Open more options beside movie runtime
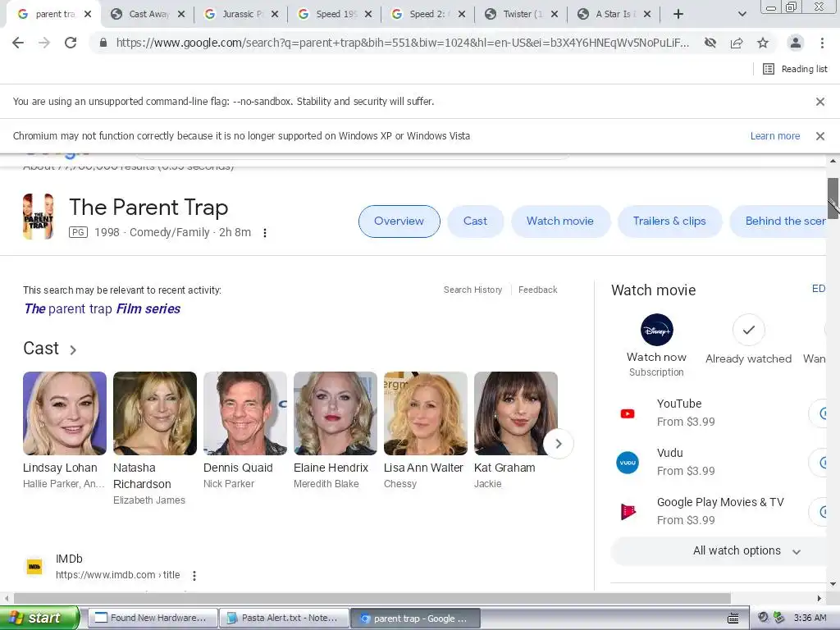 pos(265,232)
